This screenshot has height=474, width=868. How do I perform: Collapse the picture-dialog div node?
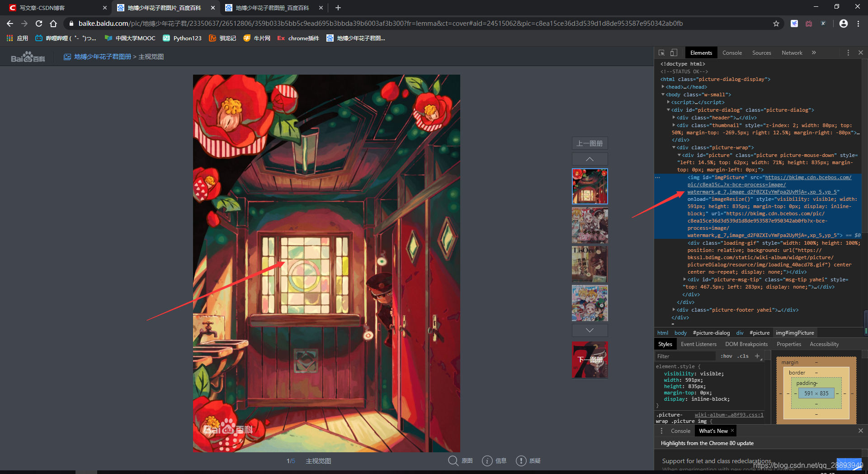point(669,110)
